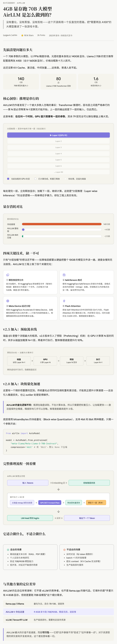Select the active Layer 1 (GPU中) bar

pyautogui.click(x=58, y=135)
